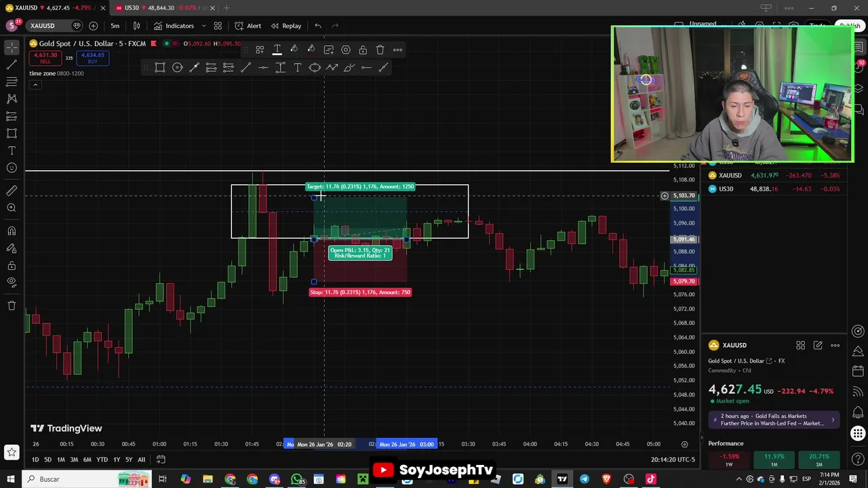This screenshot has height=488, width=868.
Task: Open the candle chart style selector
Action: [x=136, y=26]
